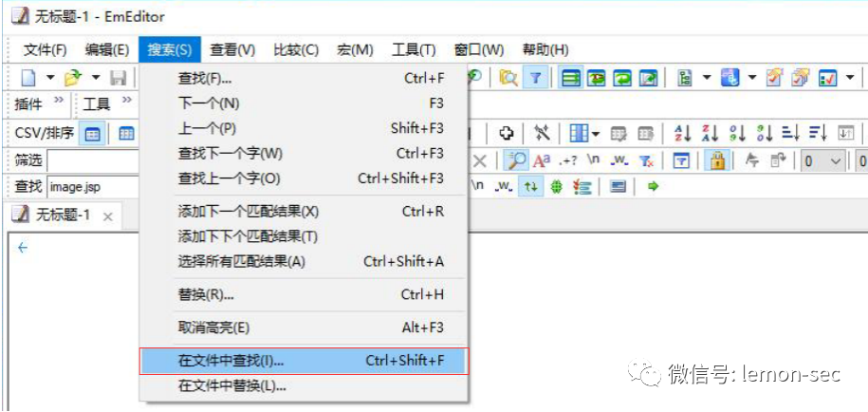
Task: Click the bookmark lines with red check icon
Action: pyautogui.click(x=582, y=187)
